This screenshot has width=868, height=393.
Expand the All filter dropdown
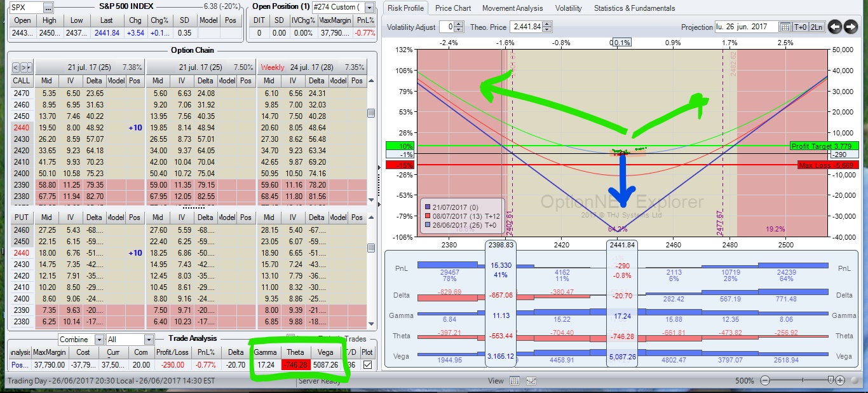click(x=130, y=340)
